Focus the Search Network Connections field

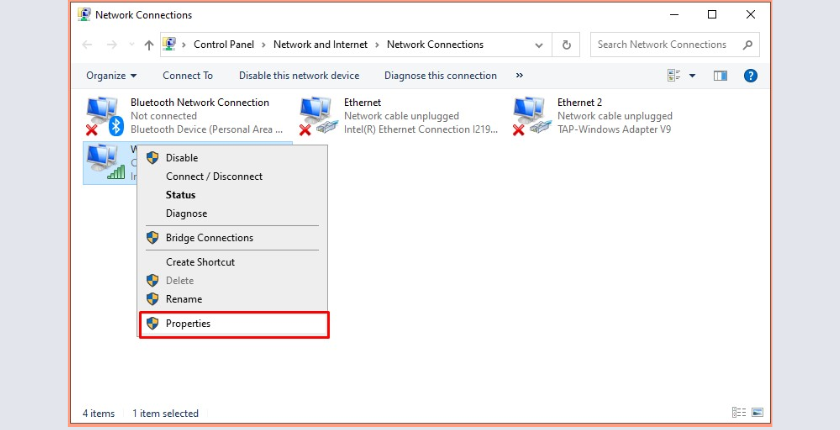(674, 45)
